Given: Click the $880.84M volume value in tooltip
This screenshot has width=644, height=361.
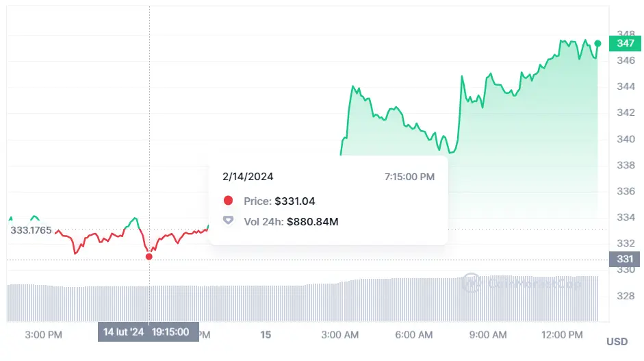Looking at the screenshot, I should (313, 221).
